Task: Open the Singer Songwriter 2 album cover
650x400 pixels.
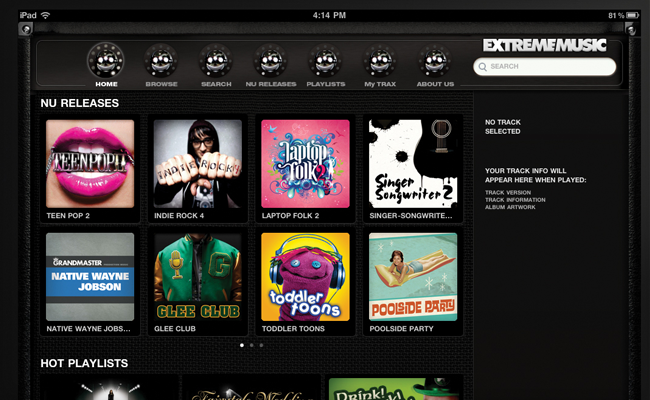Action: (x=413, y=164)
